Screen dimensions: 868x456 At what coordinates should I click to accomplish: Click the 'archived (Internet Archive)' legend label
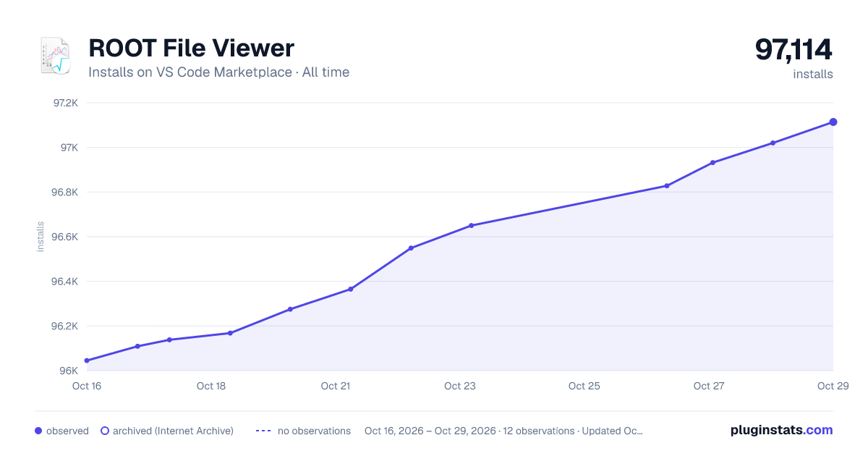pyautogui.click(x=173, y=431)
